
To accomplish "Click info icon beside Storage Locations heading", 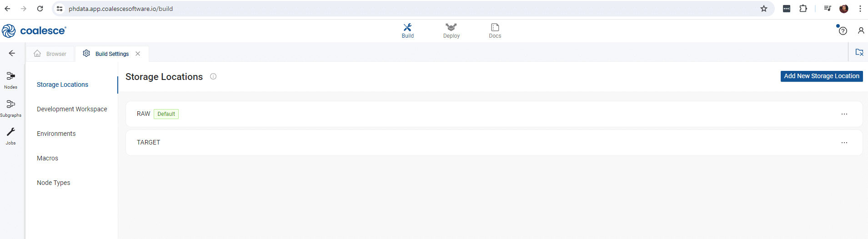I will point(213,76).
